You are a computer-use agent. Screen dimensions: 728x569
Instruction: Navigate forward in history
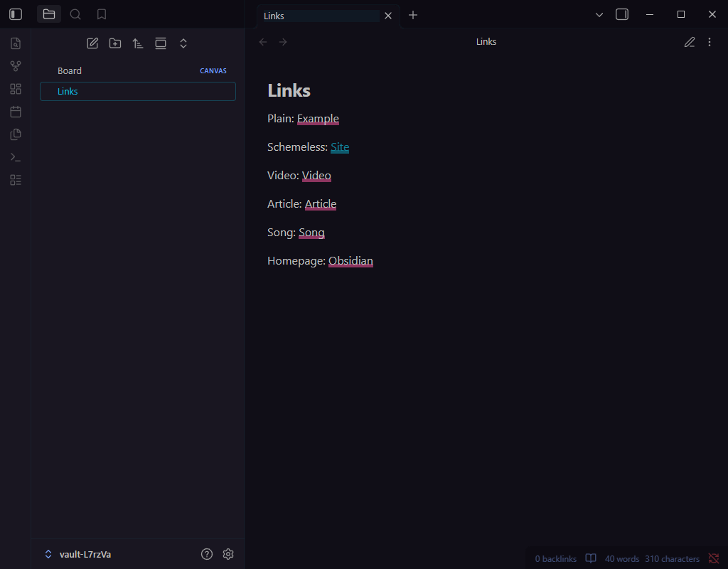point(283,42)
